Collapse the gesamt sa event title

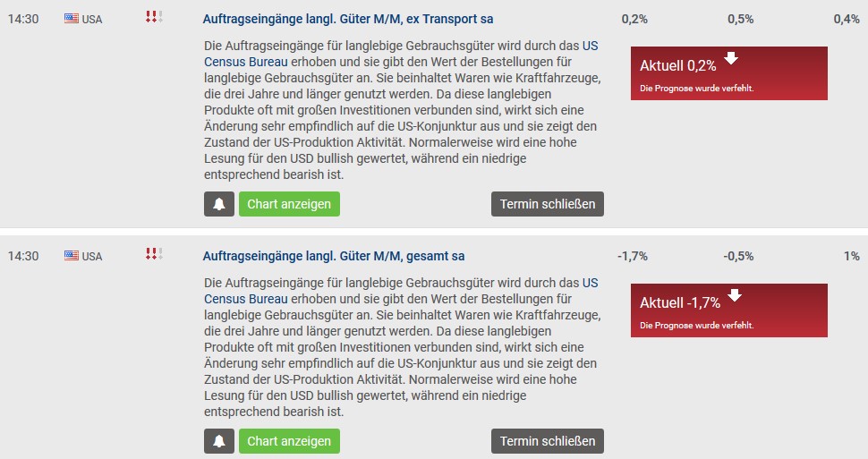click(334, 256)
